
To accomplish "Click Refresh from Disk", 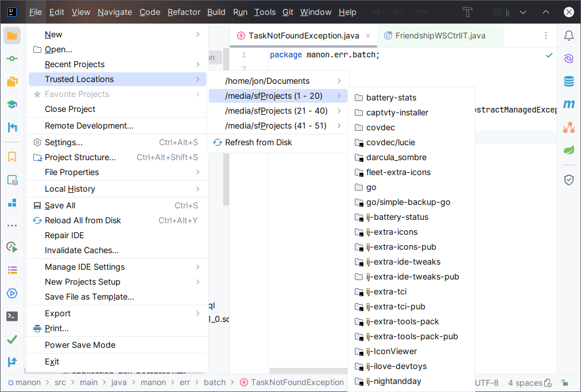I will pyautogui.click(x=278, y=142).
